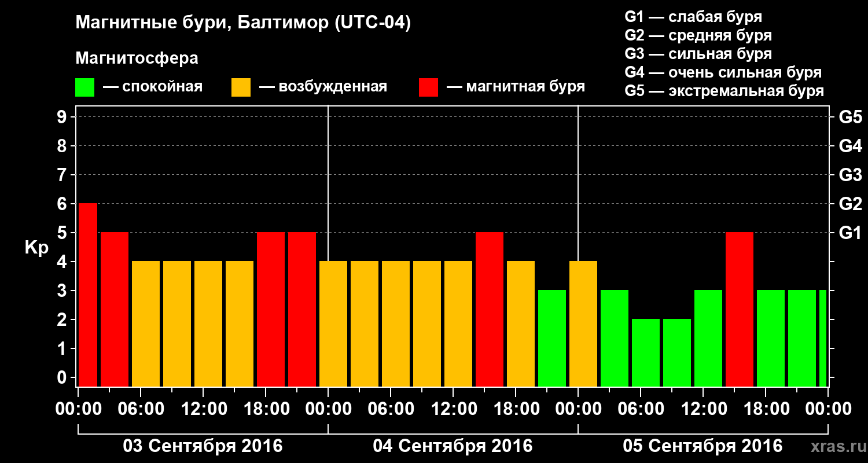Click the '12:00' time label under 05 September
The width and height of the screenshot is (868, 463).
[703, 409]
